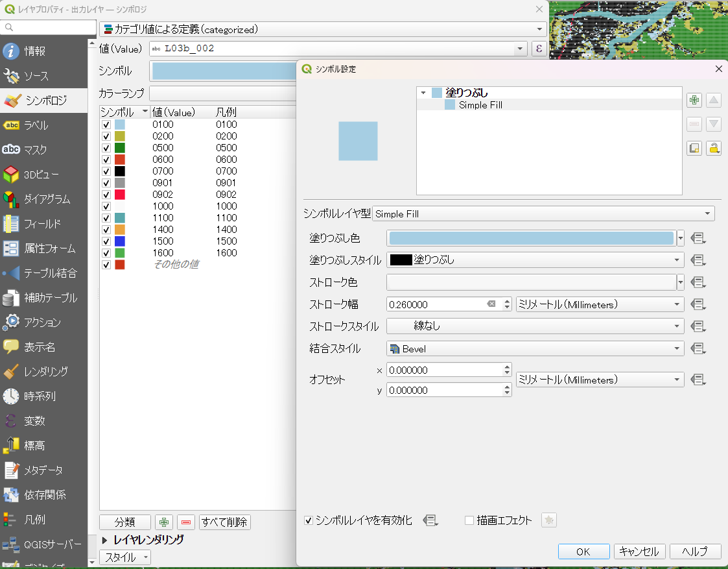The image size is (728, 569).
Task: Open 値(Value) field dropdown L03b_002
Action: [338, 48]
